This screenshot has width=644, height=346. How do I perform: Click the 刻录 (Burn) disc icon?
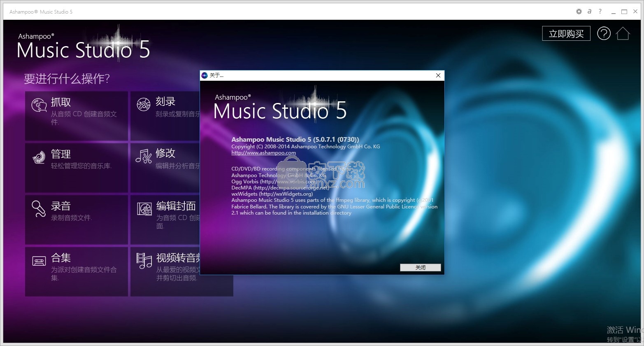(x=144, y=105)
